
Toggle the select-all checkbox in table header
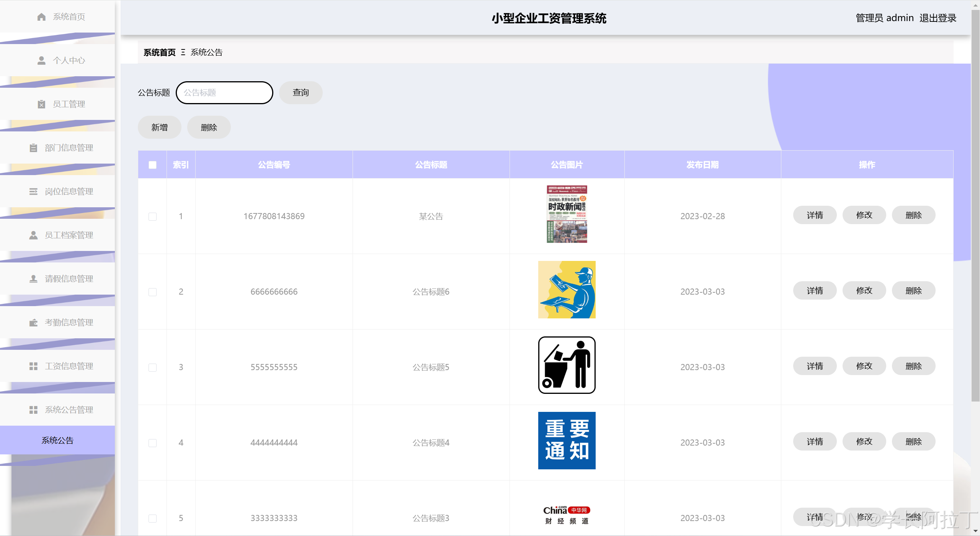tap(152, 165)
